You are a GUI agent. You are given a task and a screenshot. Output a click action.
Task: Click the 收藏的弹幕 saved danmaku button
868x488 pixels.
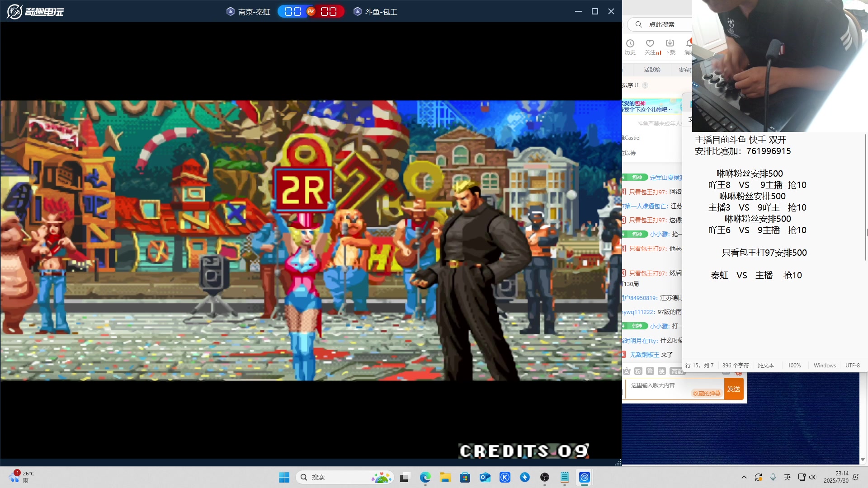[x=707, y=394]
